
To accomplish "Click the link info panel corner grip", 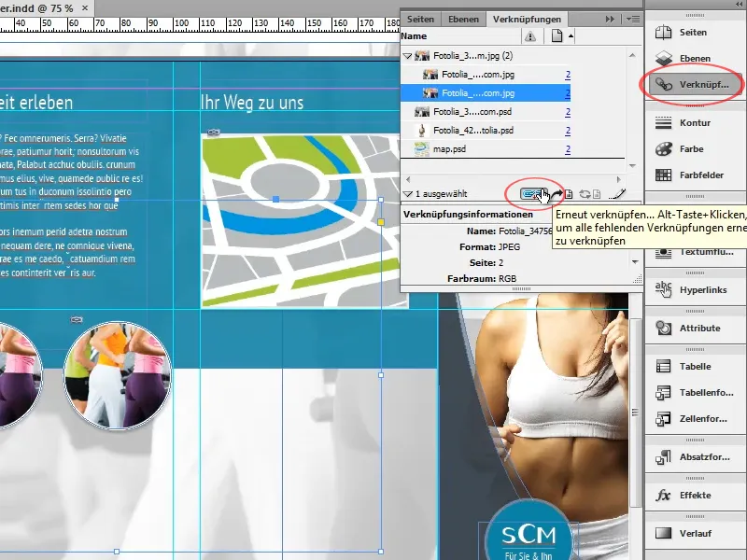I will [637, 279].
